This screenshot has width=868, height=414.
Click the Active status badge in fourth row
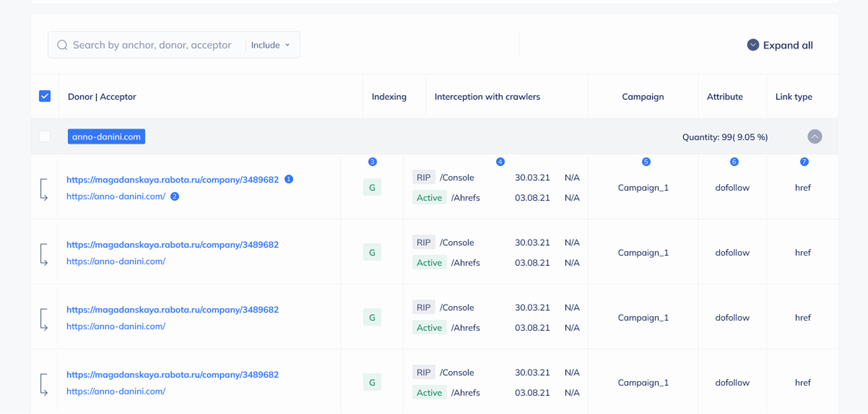[x=429, y=392]
